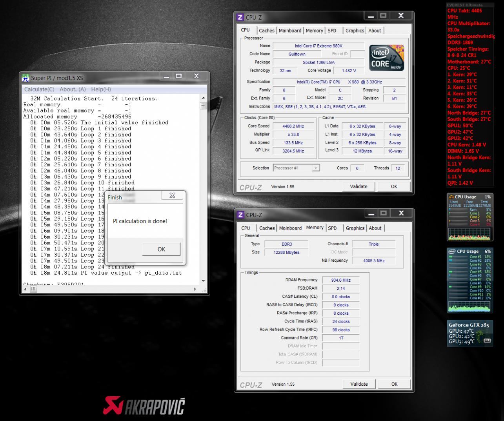Click the CPU-Z icon in lower Memory window title
504x421 pixels.
[241, 215]
